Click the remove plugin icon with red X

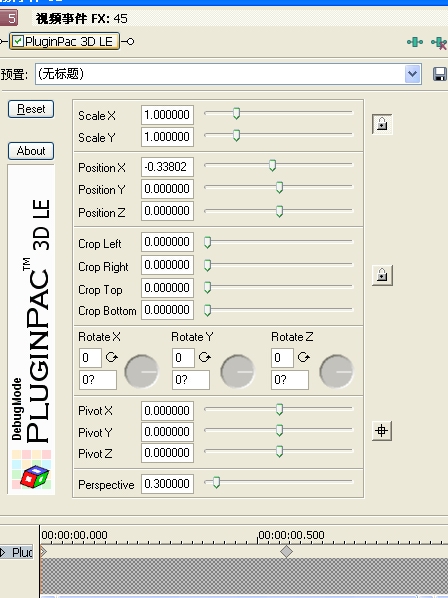click(x=439, y=43)
